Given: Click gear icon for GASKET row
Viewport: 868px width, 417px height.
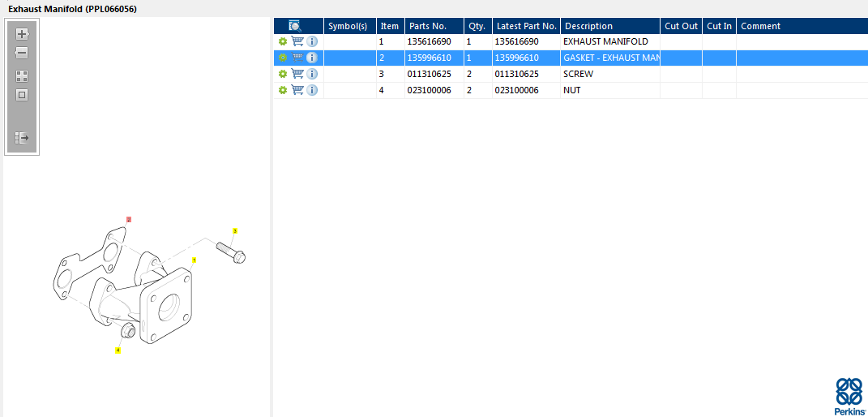Looking at the screenshot, I should (x=283, y=58).
